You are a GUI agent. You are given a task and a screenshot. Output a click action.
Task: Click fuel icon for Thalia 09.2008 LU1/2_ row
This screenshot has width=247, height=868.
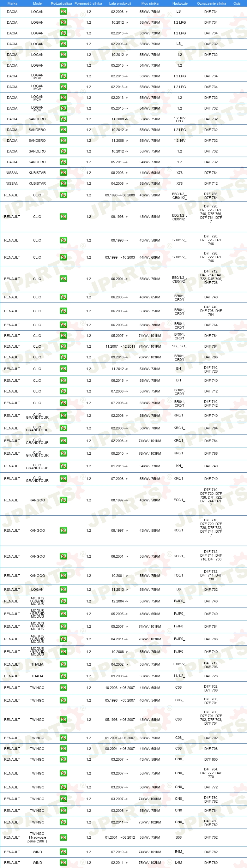(63, 676)
